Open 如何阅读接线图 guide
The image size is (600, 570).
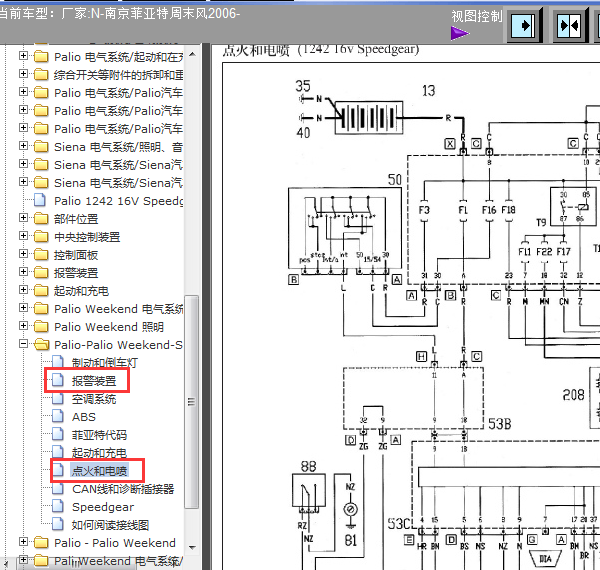click(110, 525)
